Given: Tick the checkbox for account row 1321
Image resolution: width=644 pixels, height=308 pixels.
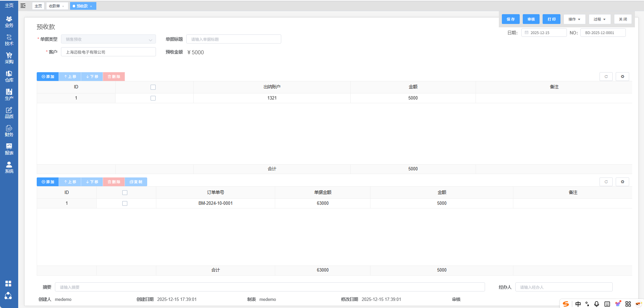Looking at the screenshot, I should (x=153, y=98).
